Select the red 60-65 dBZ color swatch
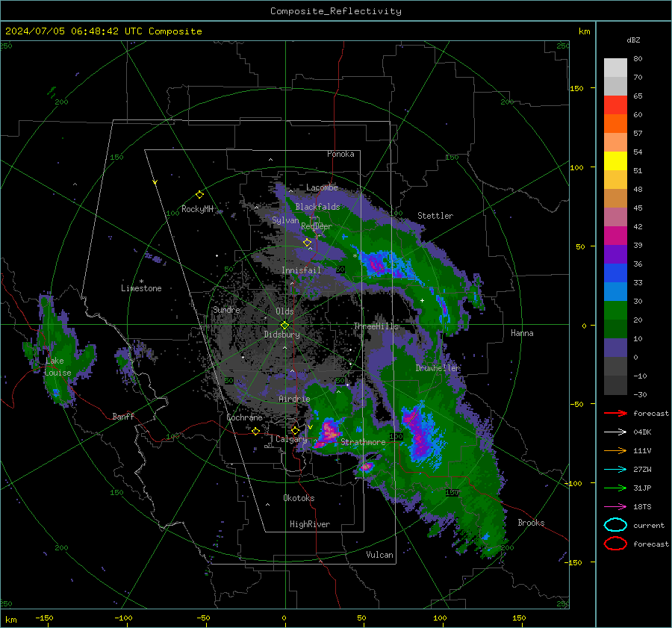The image size is (672, 628). [x=615, y=105]
